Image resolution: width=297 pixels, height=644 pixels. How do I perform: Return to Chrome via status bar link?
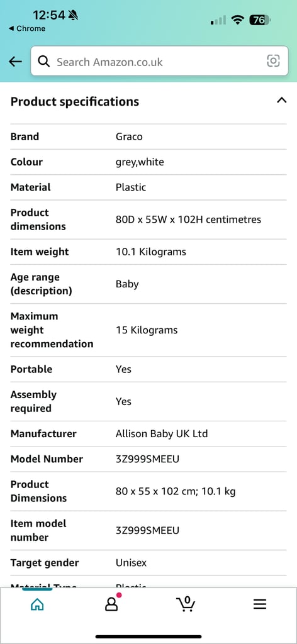point(26,29)
